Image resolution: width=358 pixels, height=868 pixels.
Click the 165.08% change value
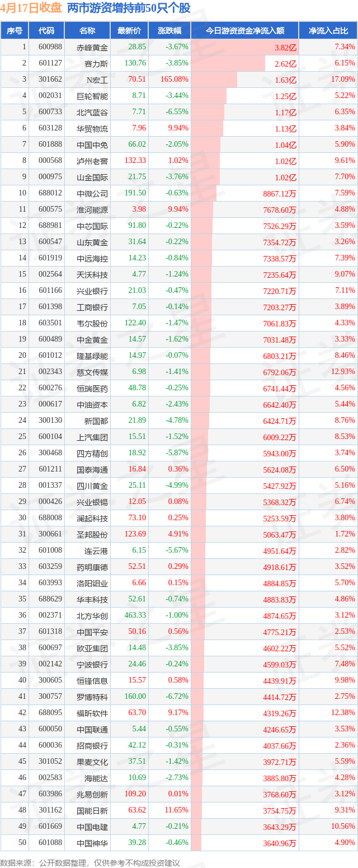pyautogui.click(x=174, y=80)
